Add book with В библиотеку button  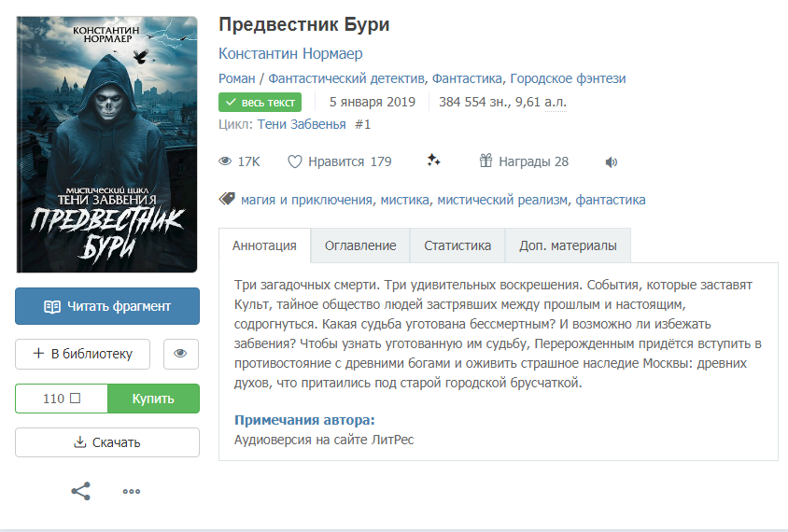[x=82, y=354]
